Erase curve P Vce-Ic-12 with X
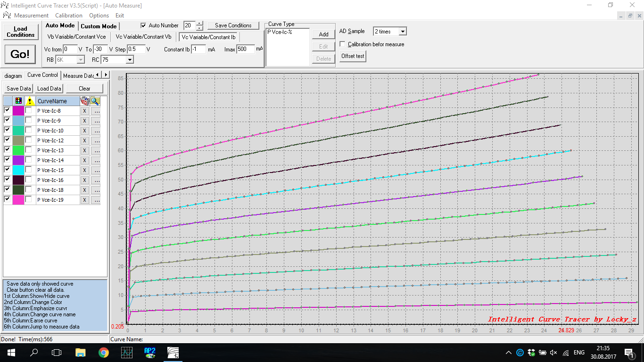This screenshot has width=644, height=362. click(84, 140)
